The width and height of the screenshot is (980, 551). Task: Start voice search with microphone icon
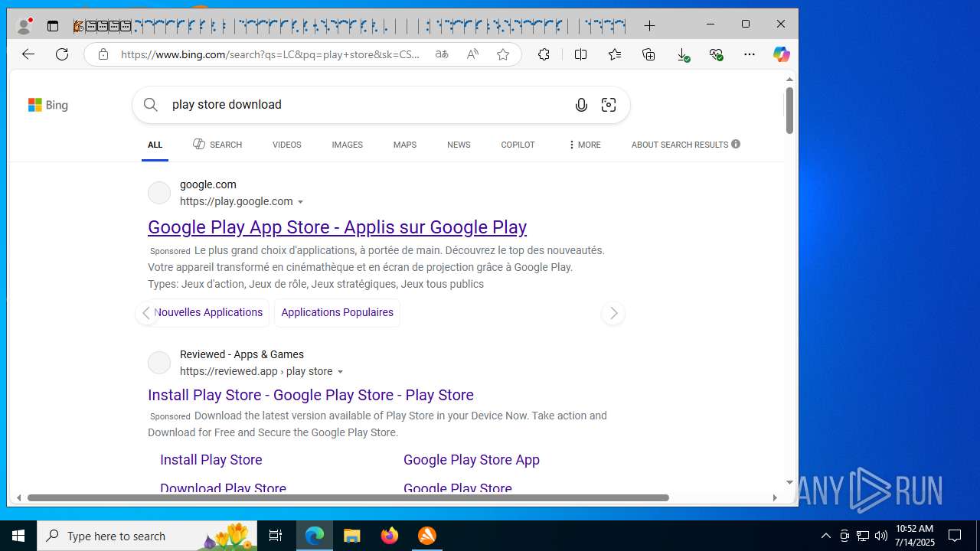pyautogui.click(x=581, y=105)
